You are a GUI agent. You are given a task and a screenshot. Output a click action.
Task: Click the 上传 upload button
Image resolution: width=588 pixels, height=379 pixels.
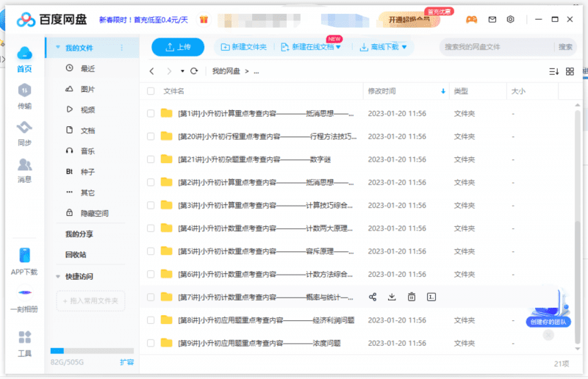tap(178, 47)
